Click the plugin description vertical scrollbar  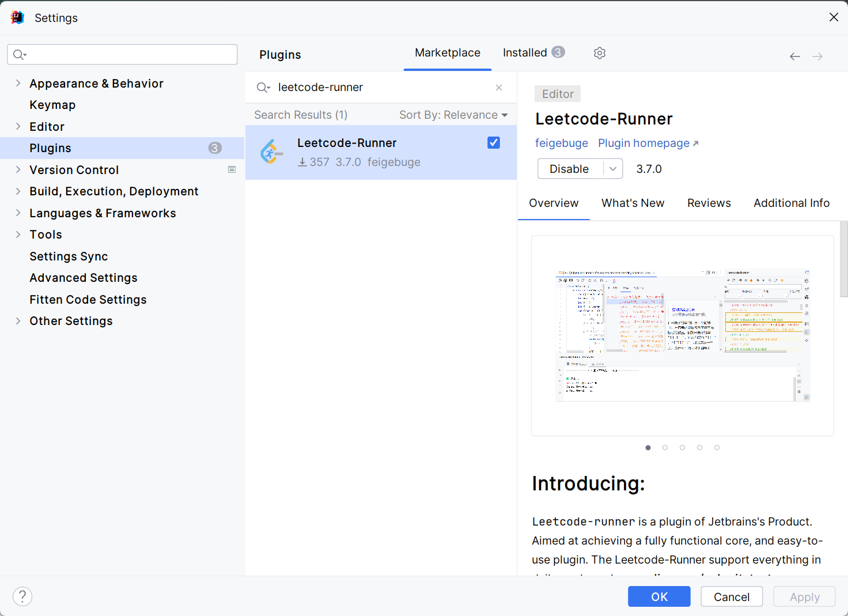843,259
